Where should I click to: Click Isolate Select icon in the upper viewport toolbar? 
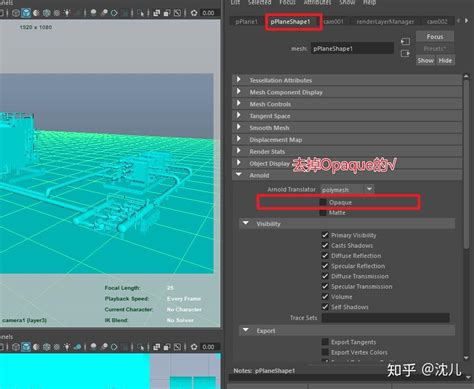click(140, 13)
